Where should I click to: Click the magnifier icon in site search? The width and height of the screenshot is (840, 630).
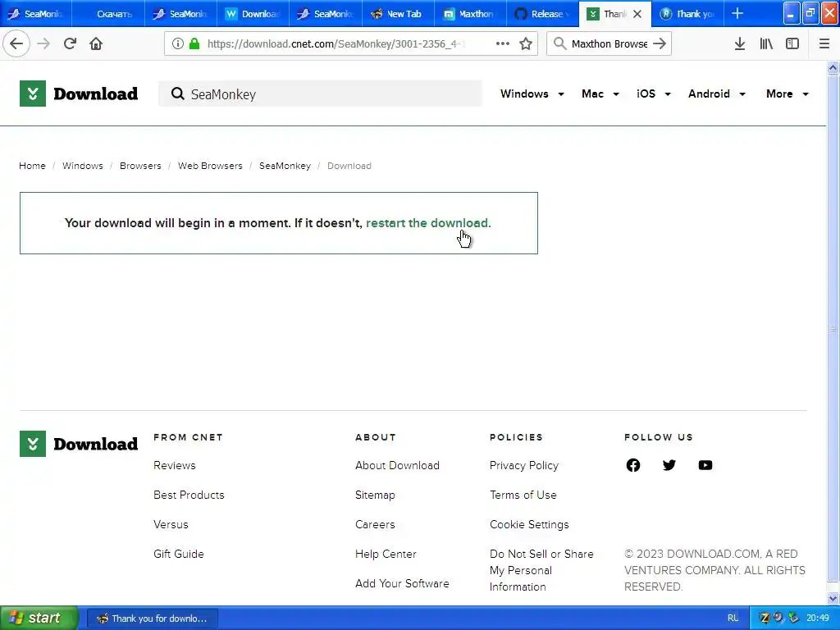177,94
